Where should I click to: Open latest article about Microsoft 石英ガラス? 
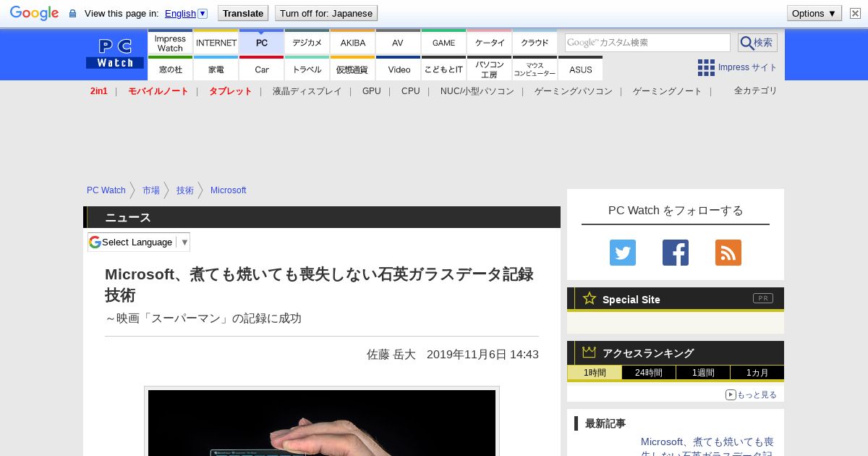(x=707, y=446)
